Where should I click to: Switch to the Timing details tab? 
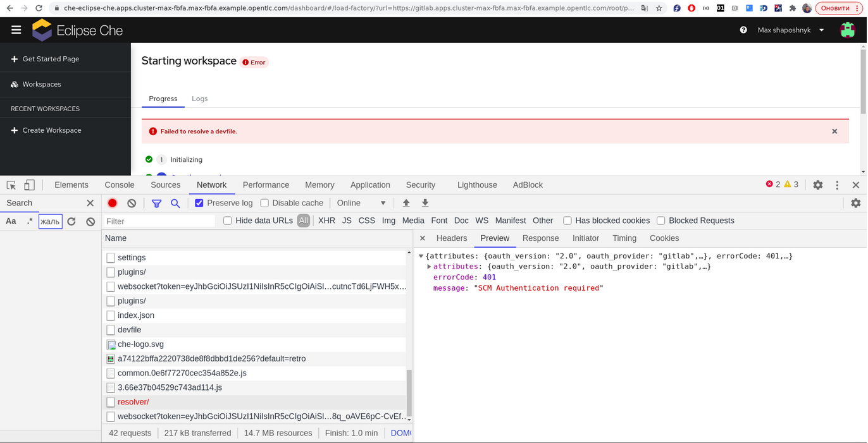point(624,238)
